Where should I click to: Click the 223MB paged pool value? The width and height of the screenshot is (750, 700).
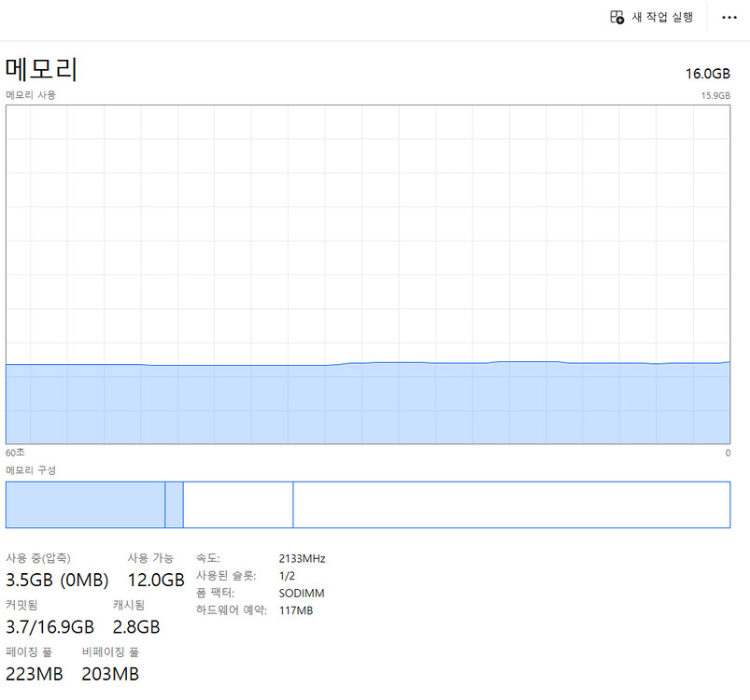35,674
